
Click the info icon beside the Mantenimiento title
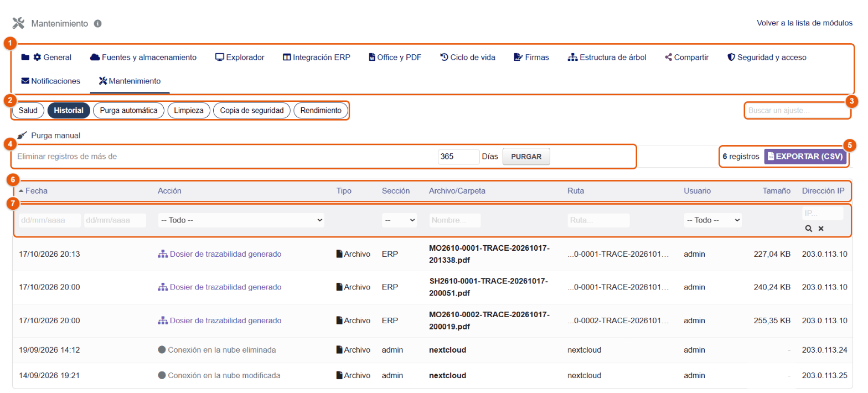click(98, 24)
